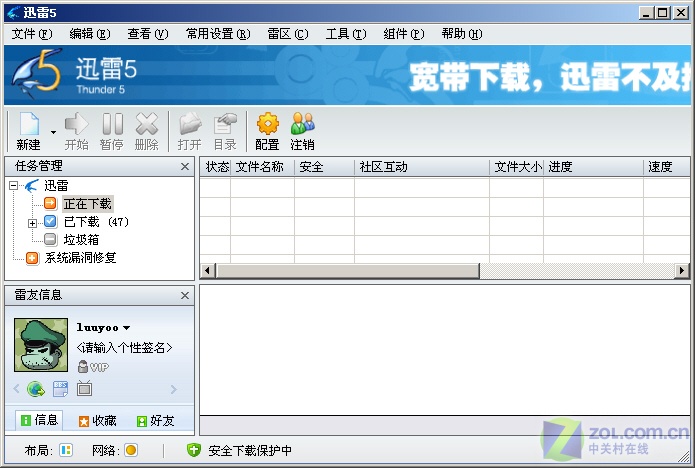
Task: Sort by 文件名称 column header
Action: 262,167
